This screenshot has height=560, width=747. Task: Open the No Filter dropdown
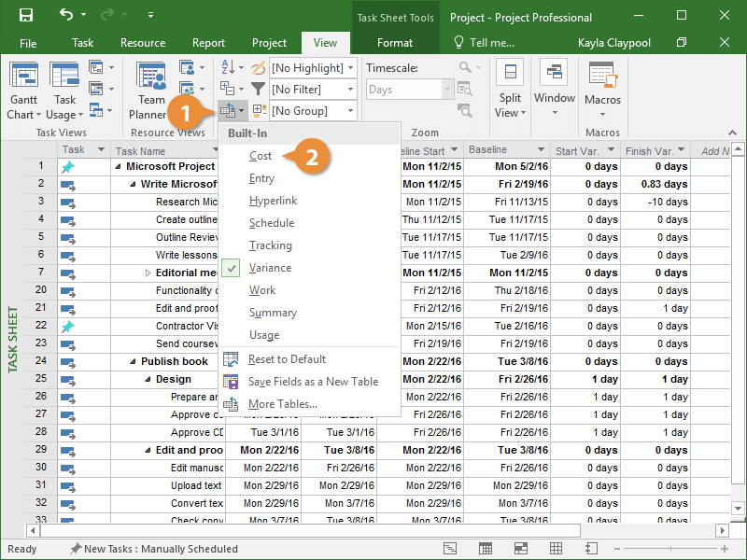(313, 90)
